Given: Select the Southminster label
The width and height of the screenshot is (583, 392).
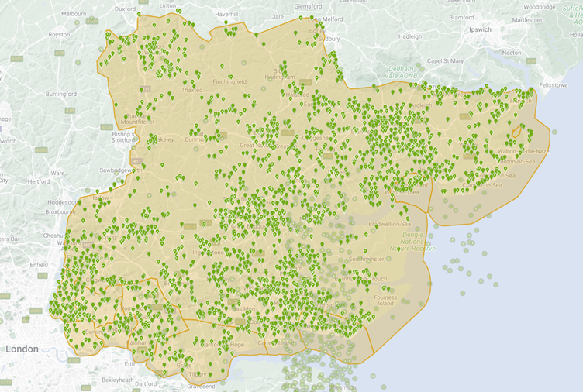Looking at the screenshot, I should [366, 259].
